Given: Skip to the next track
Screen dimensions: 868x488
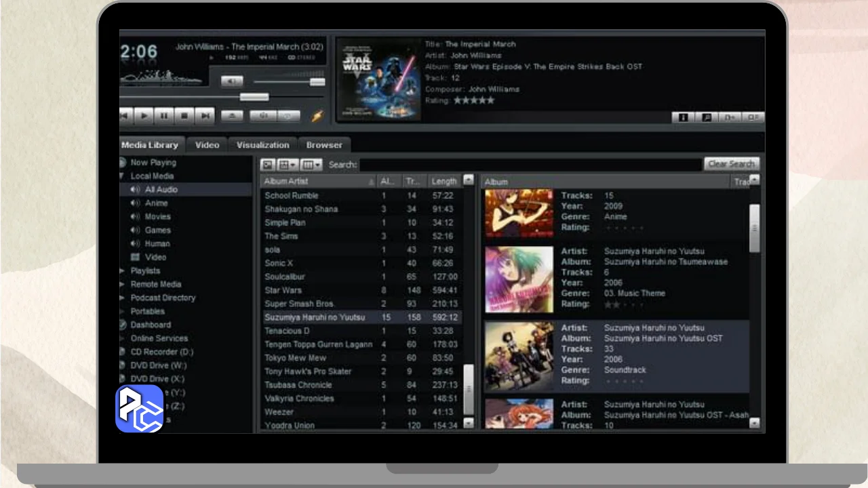Looking at the screenshot, I should (x=205, y=116).
